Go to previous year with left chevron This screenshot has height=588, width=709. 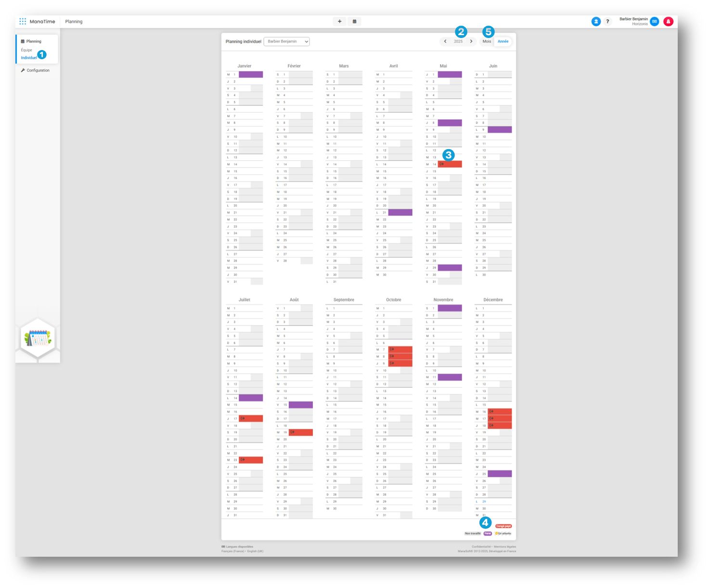tap(445, 41)
